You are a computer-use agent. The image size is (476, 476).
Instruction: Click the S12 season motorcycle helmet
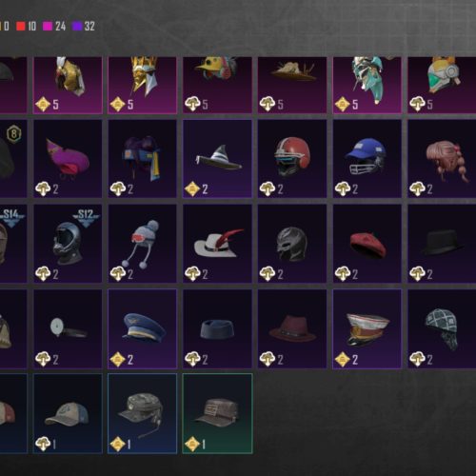point(68,244)
